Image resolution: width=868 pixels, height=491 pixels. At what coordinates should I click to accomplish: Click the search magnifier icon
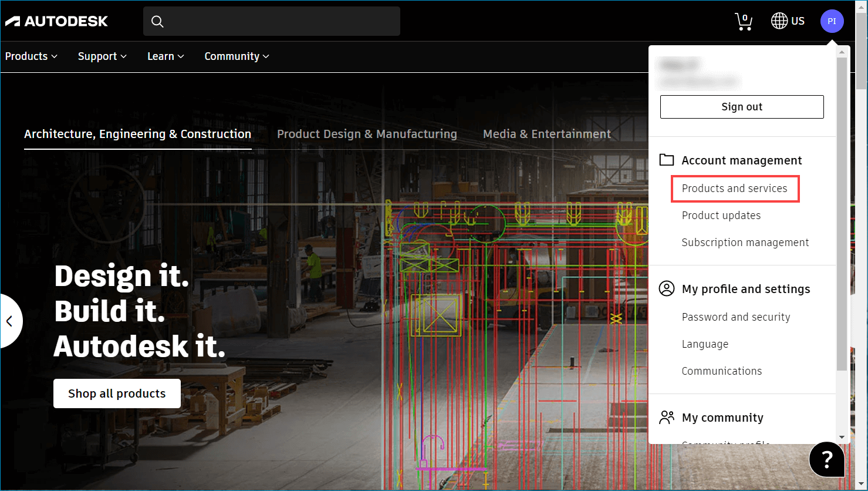coord(157,22)
